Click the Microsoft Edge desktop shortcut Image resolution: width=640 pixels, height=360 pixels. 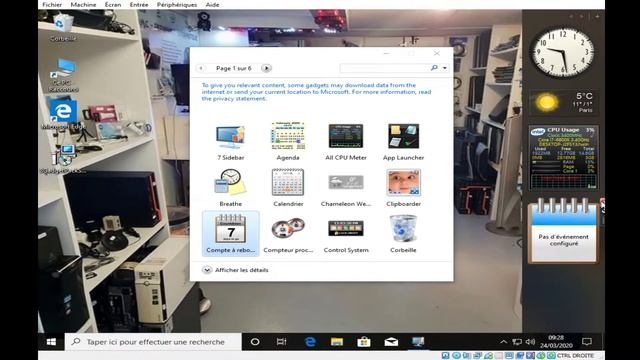(x=63, y=116)
